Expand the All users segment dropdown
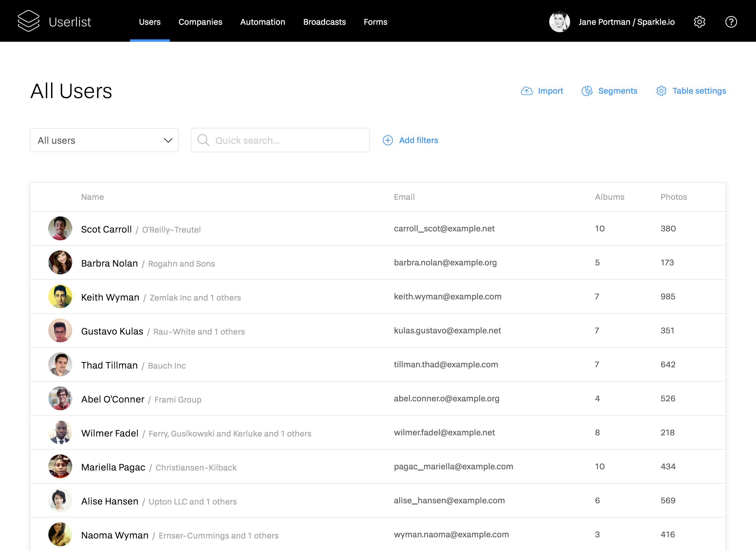The width and height of the screenshot is (756, 551). 104,140
